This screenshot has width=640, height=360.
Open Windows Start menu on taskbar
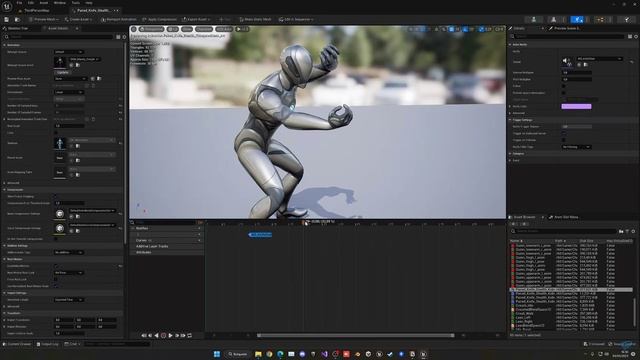(217, 354)
